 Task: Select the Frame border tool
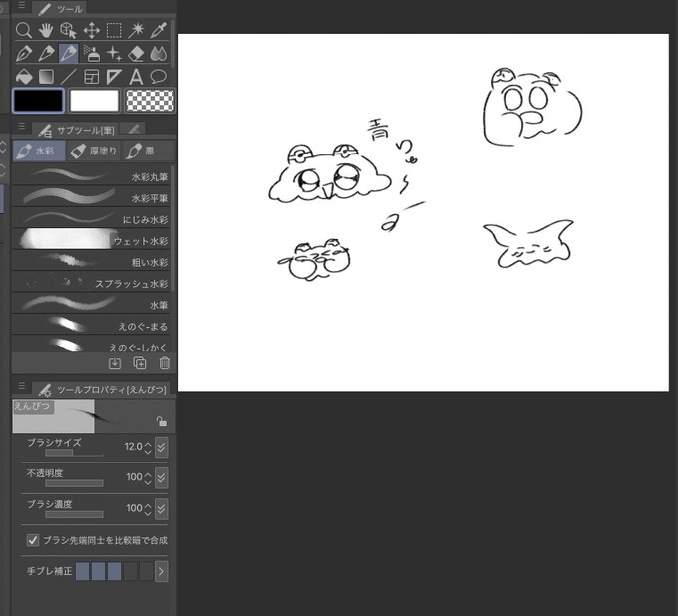(x=92, y=77)
